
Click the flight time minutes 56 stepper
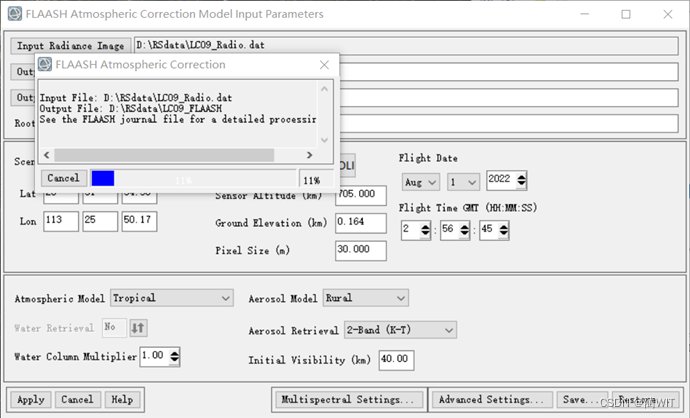(465, 230)
